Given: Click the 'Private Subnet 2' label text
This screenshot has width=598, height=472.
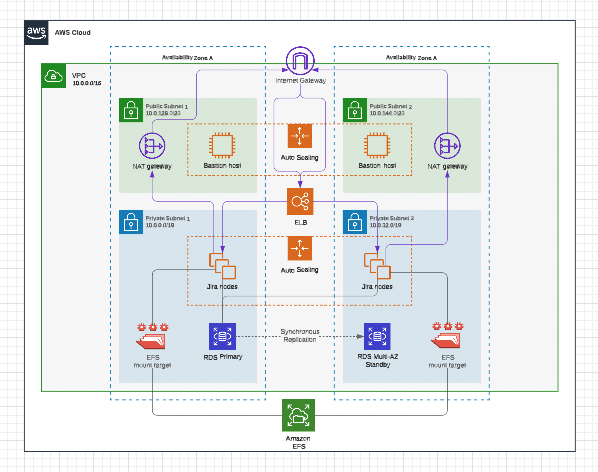Looking at the screenshot, I should pos(392,218).
